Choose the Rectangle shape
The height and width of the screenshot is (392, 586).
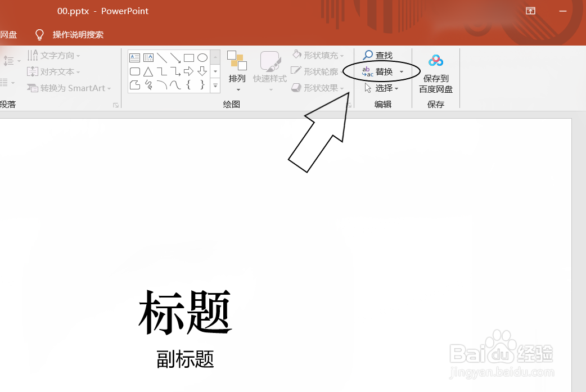pos(189,57)
